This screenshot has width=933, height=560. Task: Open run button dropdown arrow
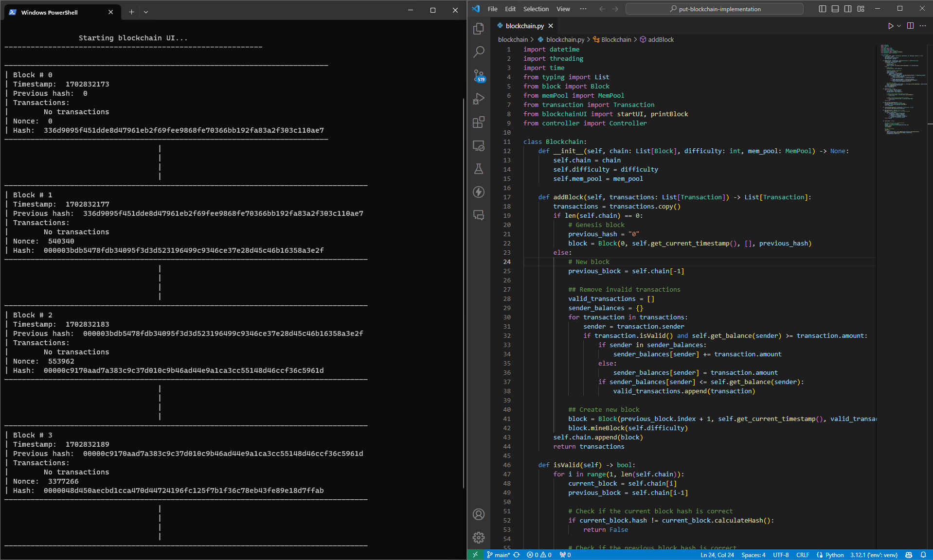point(899,26)
